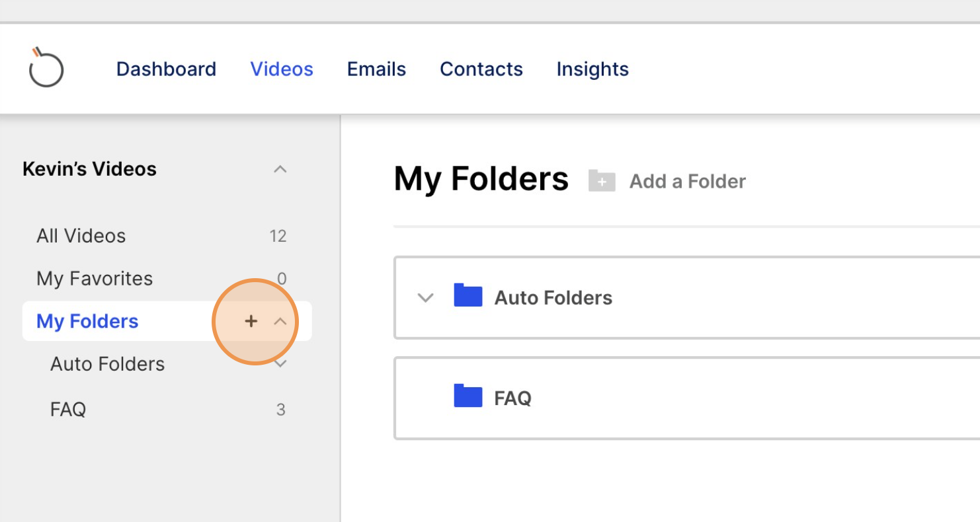
Task: Click the plus icon beside My Folders
Action: pyautogui.click(x=251, y=321)
